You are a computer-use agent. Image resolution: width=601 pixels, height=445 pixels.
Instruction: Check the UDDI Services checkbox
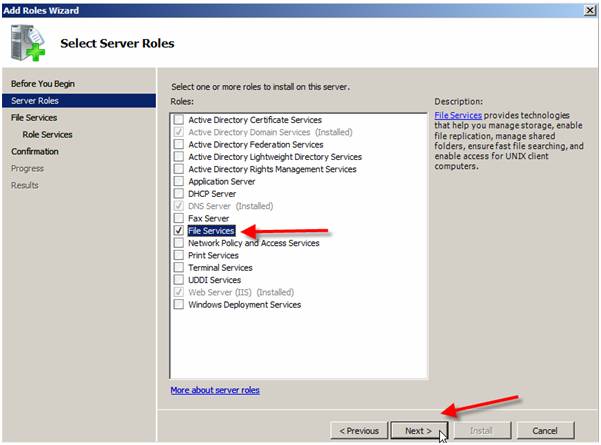[x=179, y=279]
